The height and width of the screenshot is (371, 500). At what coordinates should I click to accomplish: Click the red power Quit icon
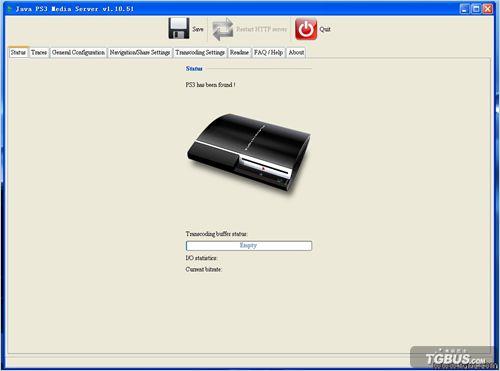[x=306, y=29]
